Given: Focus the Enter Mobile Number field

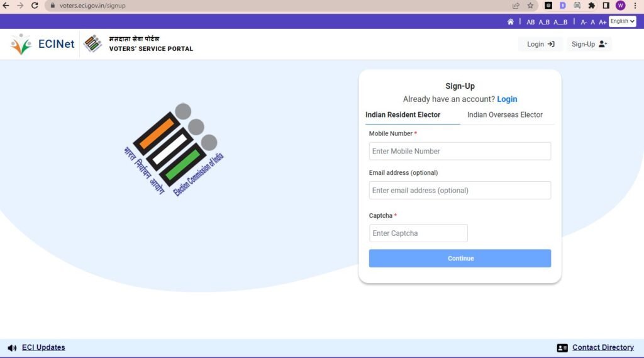Looking at the screenshot, I should pyautogui.click(x=460, y=151).
